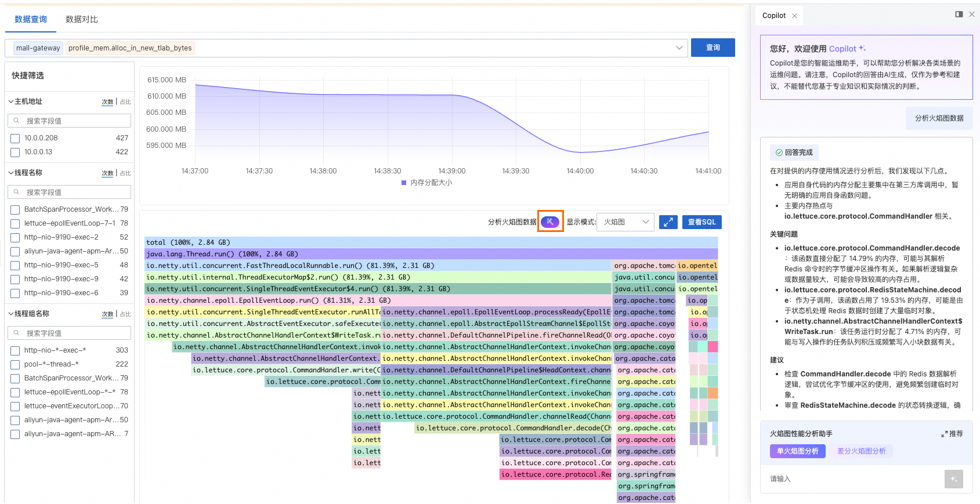Toggle the Copilot panel layout icon
The height and width of the screenshot is (504, 980).
[959, 14]
